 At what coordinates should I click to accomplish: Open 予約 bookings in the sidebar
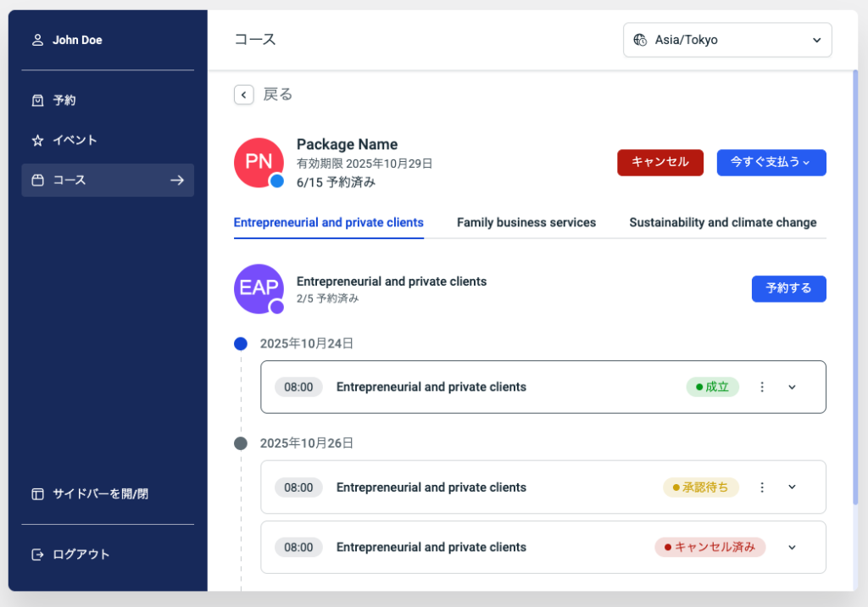coord(64,100)
